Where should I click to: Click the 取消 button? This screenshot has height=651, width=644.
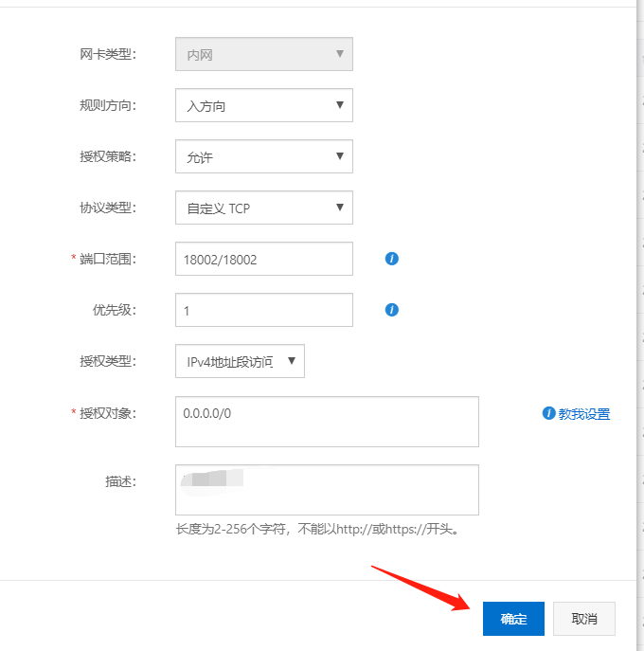[x=584, y=619]
